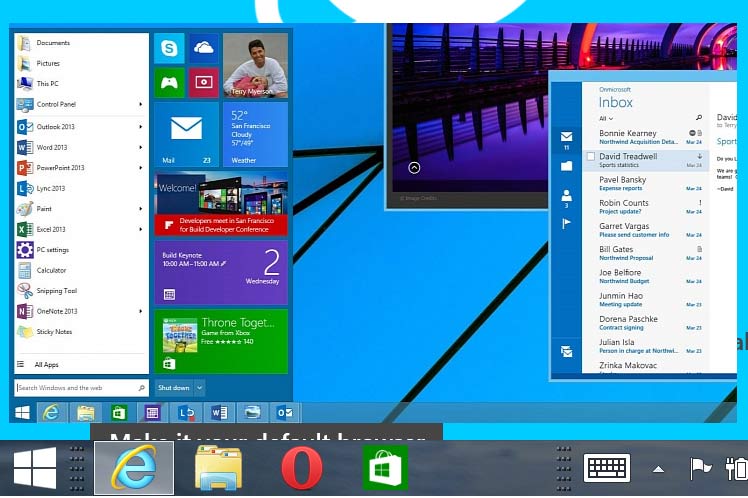This screenshot has height=498, width=748.
Task: Show All Apps list
Action: (46, 365)
